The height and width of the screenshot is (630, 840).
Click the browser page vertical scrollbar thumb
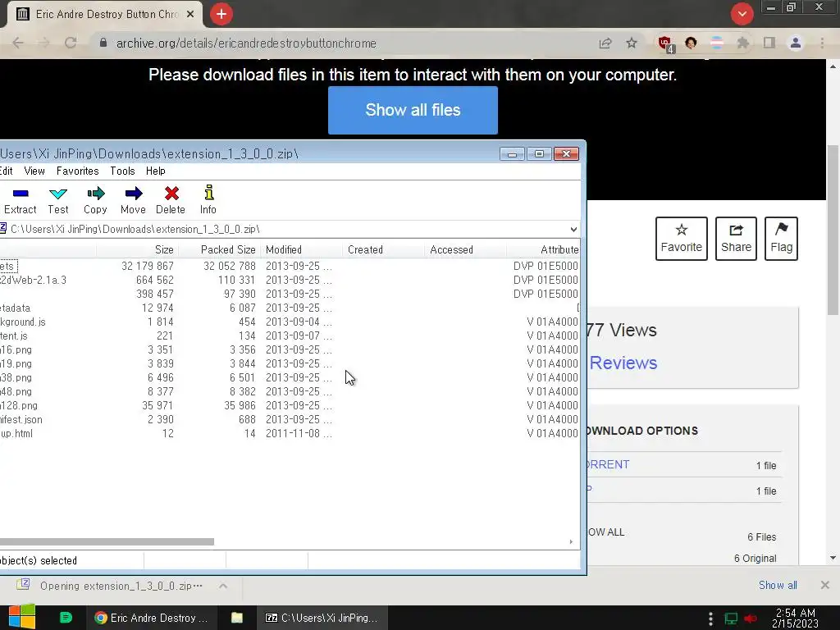pos(833,231)
